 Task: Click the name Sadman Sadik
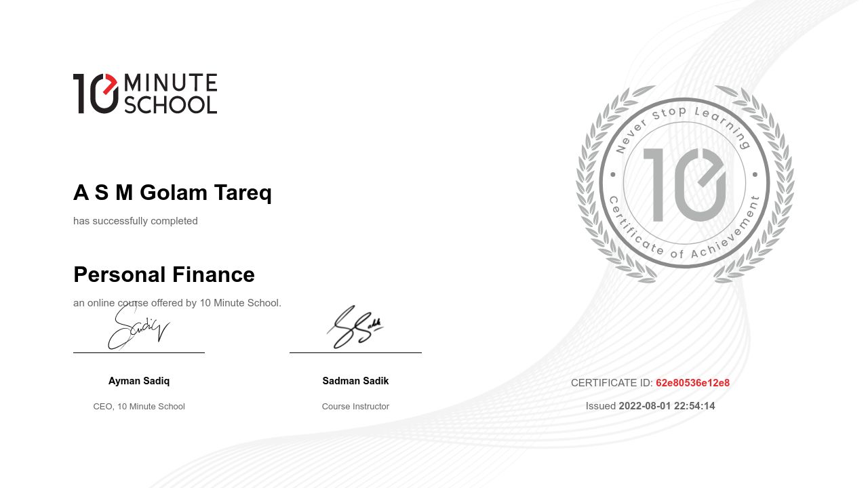pyautogui.click(x=355, y=381)
